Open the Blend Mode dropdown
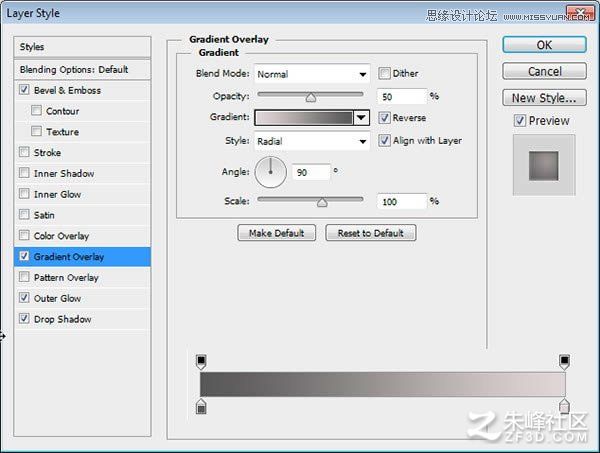Viewport: 600px width, 453px height. 312,74
